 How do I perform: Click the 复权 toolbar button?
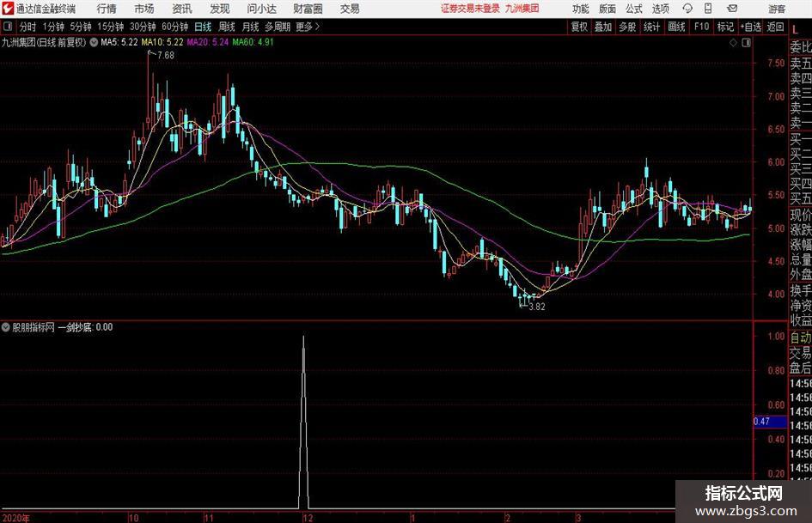(579, 27)
